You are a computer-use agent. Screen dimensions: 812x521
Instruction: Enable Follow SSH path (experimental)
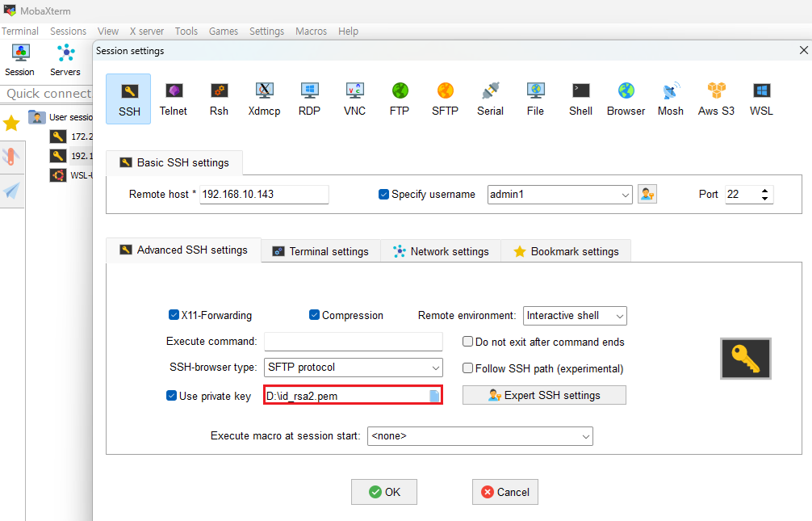pyautogui.click(x=467, y=368)
